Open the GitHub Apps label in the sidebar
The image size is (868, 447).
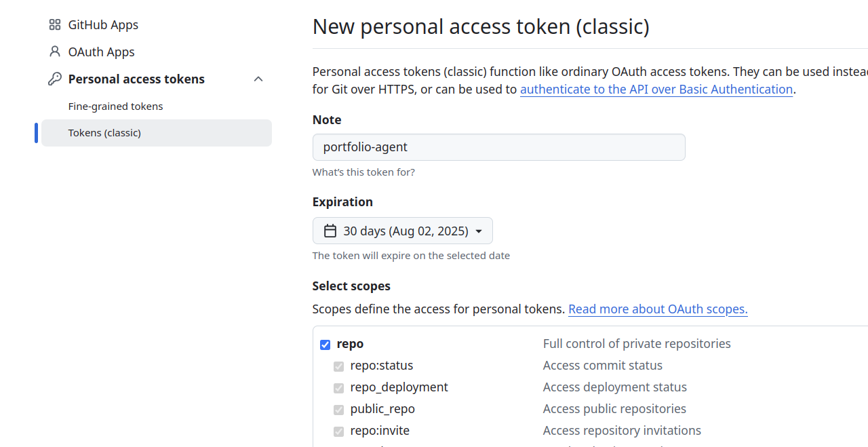pos(103,25)
